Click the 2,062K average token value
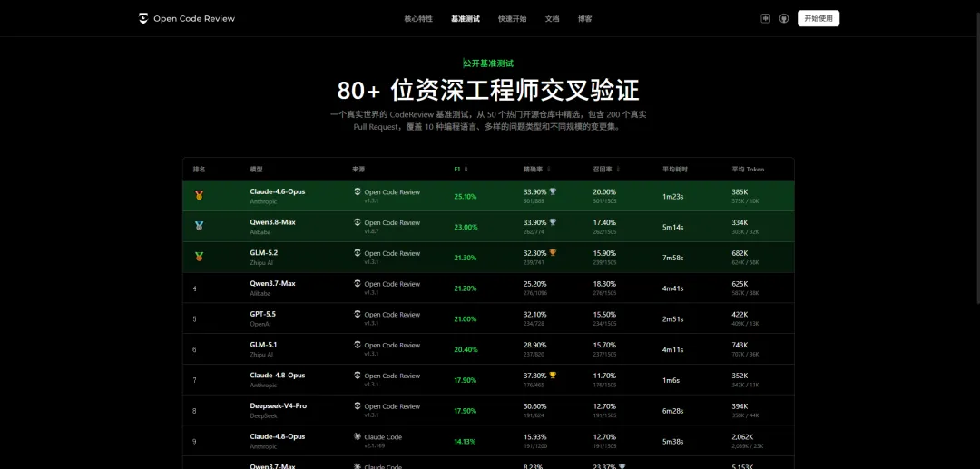This screenshot has height=469, width=980. click(x=742, y=436)
